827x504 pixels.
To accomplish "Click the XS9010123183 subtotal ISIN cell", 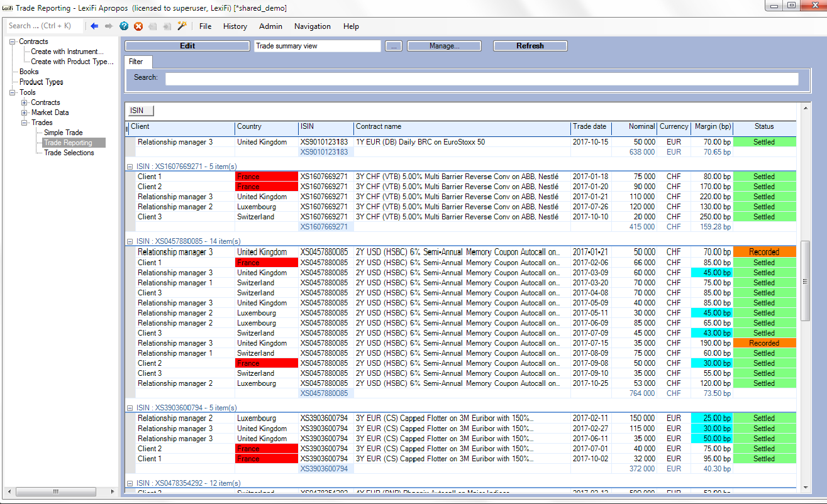I will [x=326, y=152].
